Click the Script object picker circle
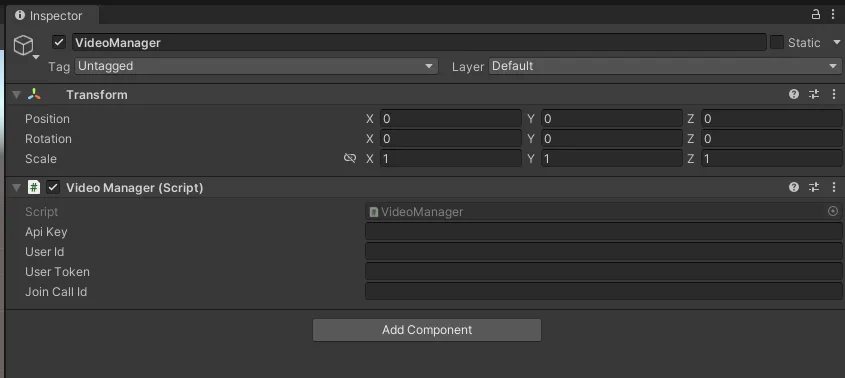 click(833, 211)
